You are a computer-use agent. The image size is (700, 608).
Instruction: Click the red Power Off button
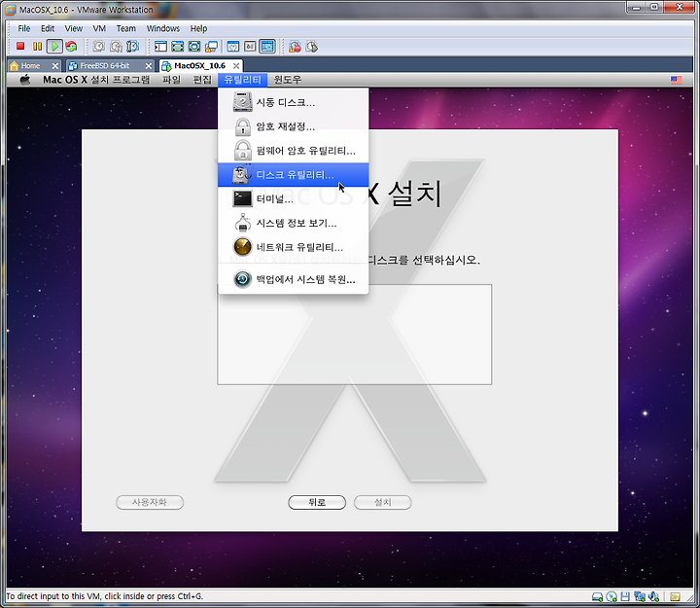(x=20, y=46)
